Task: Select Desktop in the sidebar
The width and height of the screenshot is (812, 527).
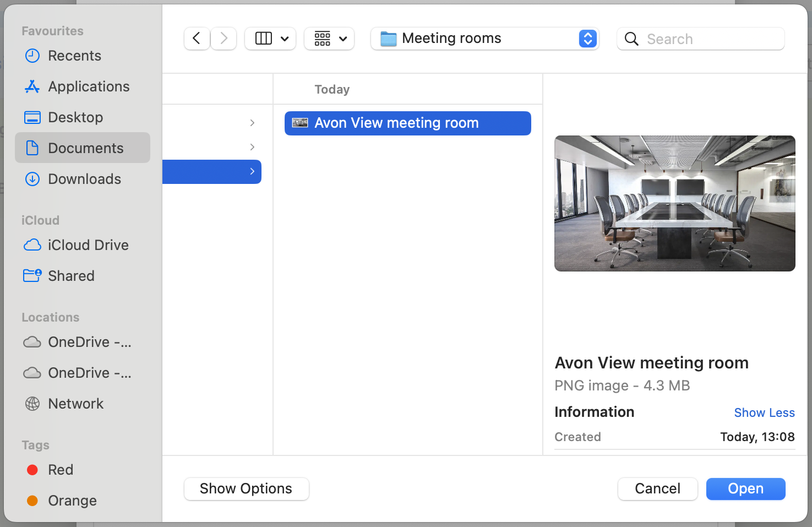Action: point(75,117)
